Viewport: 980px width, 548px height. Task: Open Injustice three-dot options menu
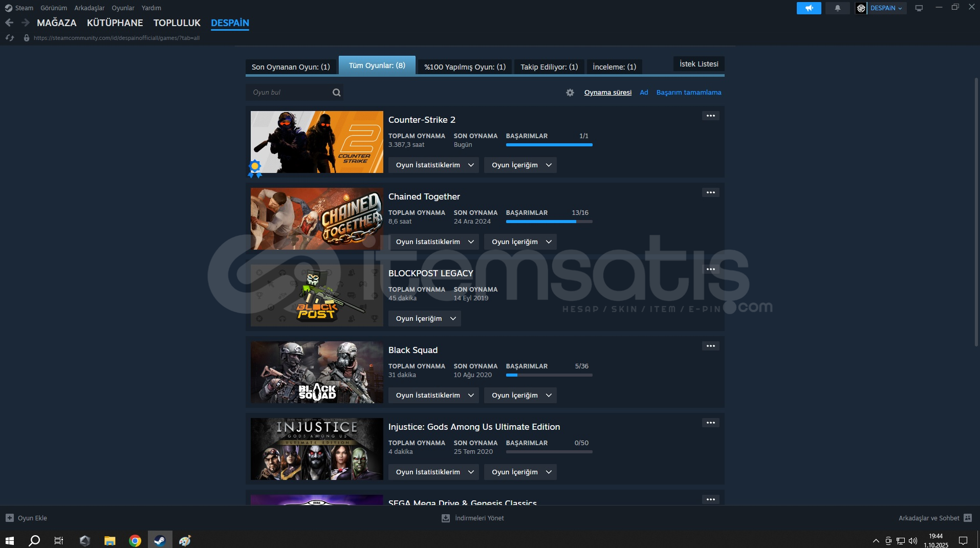pos(711,423)
